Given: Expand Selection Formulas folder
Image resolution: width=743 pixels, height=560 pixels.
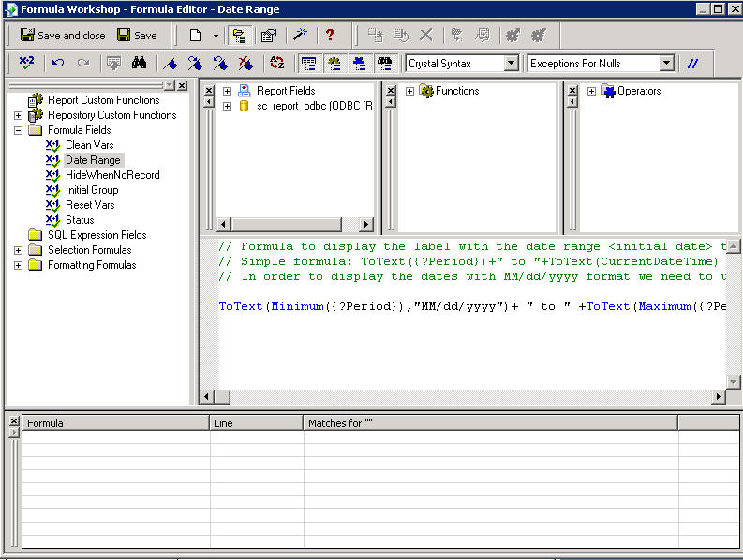Looking at the screenshot, I should point(18,250).
